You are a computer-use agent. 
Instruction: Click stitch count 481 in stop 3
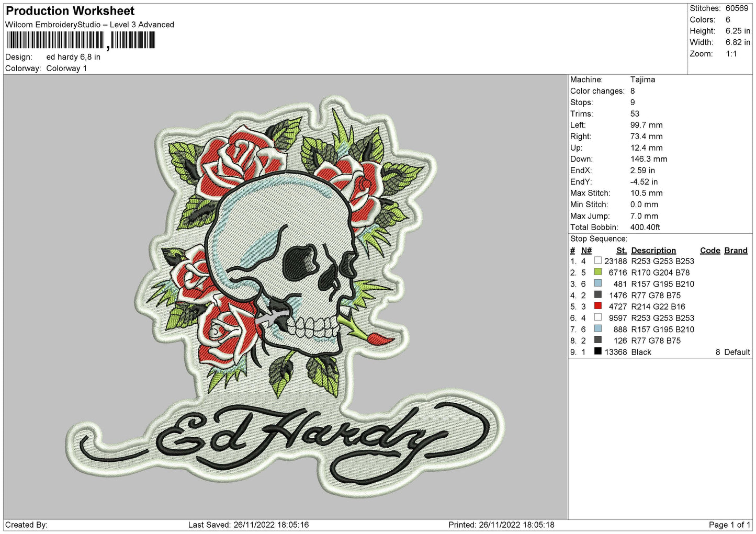coord(620,284)
